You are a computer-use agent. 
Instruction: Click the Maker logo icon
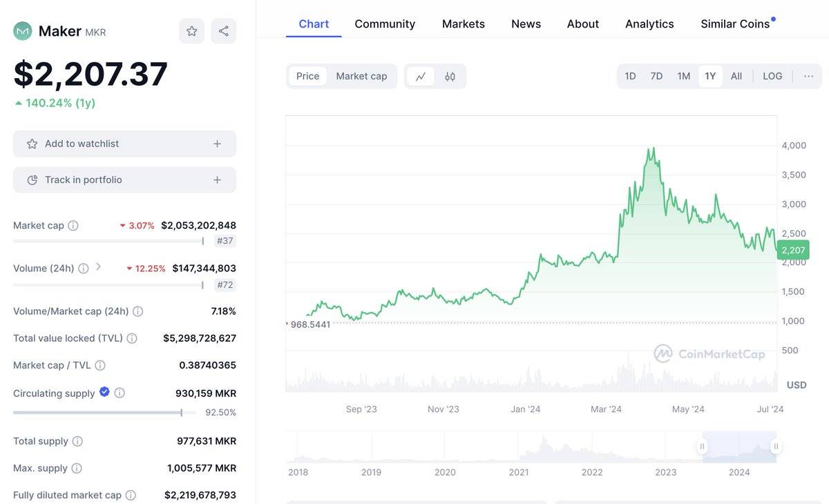(x=23, y=31)
